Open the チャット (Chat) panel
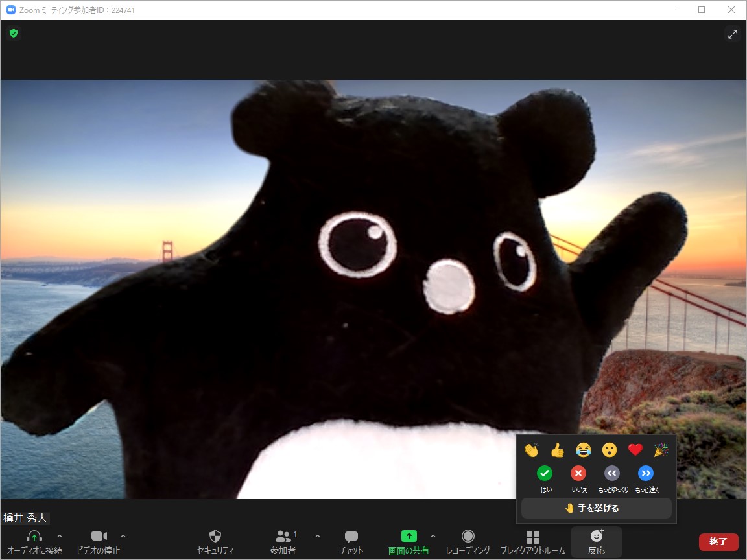Image resolution: width=747 pixels, height=560 pixels. click(351, 541)
